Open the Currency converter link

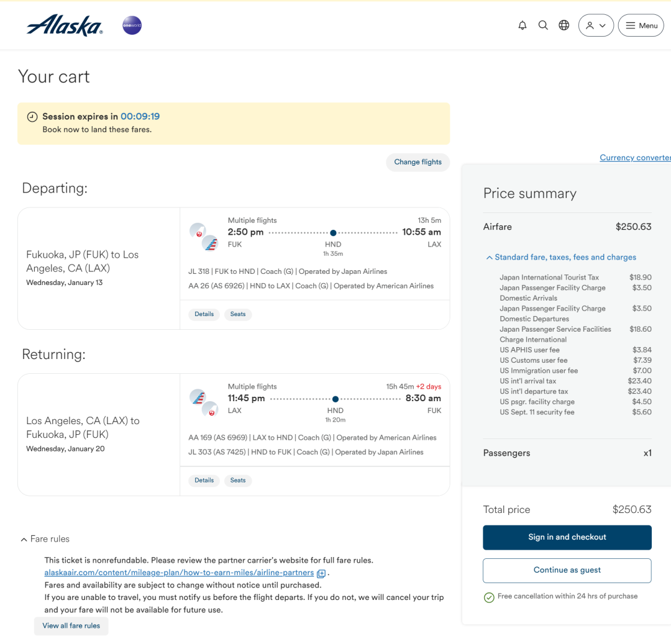635,157
